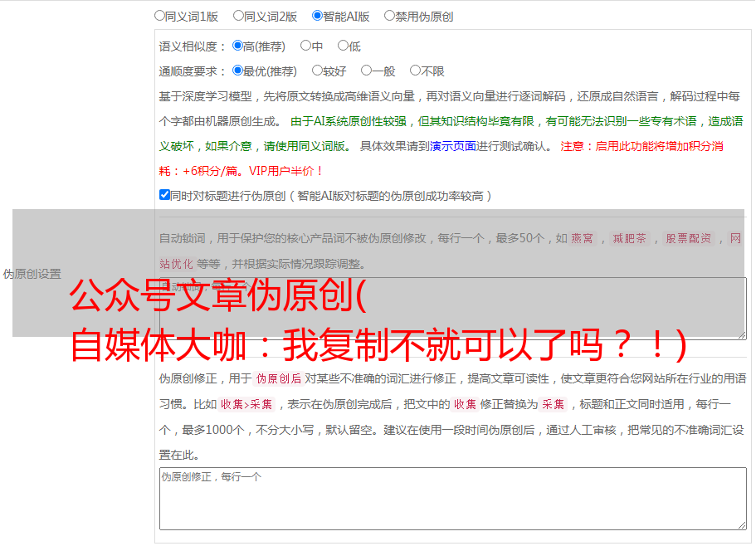Viewport: 756px width, 546px height.
Task: Click the 收集>采集 example tag
Action: [x=246, y=404]
